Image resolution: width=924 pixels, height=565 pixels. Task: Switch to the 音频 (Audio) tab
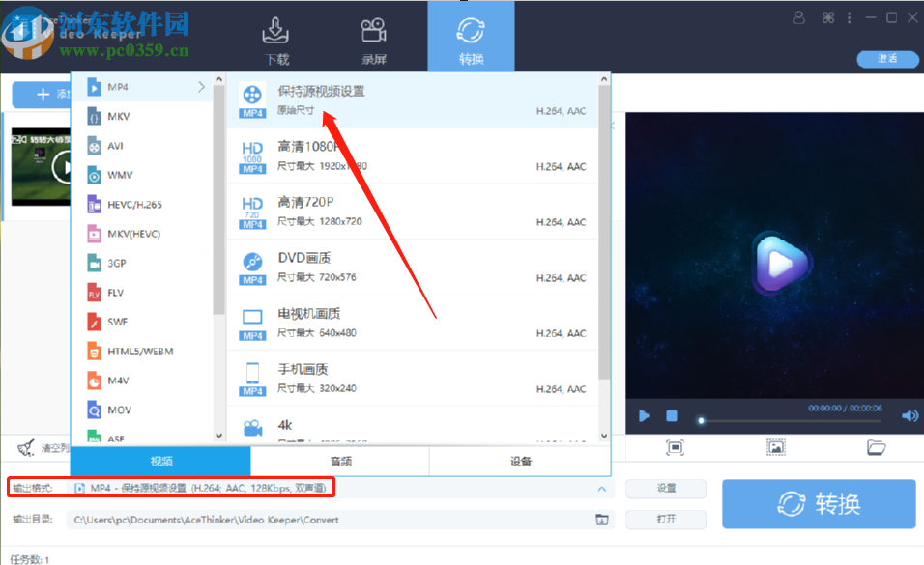point(339,462)
